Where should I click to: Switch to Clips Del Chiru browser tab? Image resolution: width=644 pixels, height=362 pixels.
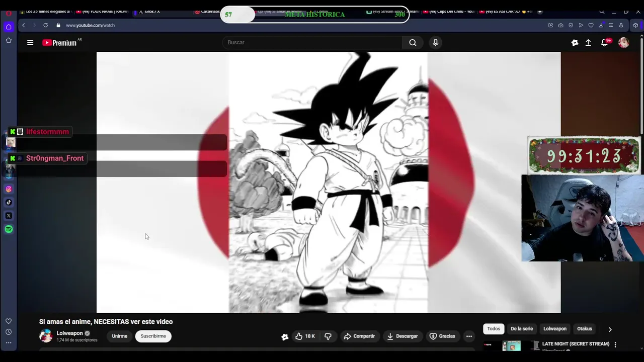(x=449, y=12)
